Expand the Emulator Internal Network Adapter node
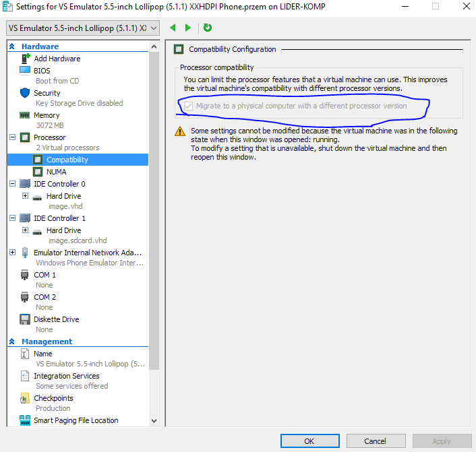 [12, 253]
